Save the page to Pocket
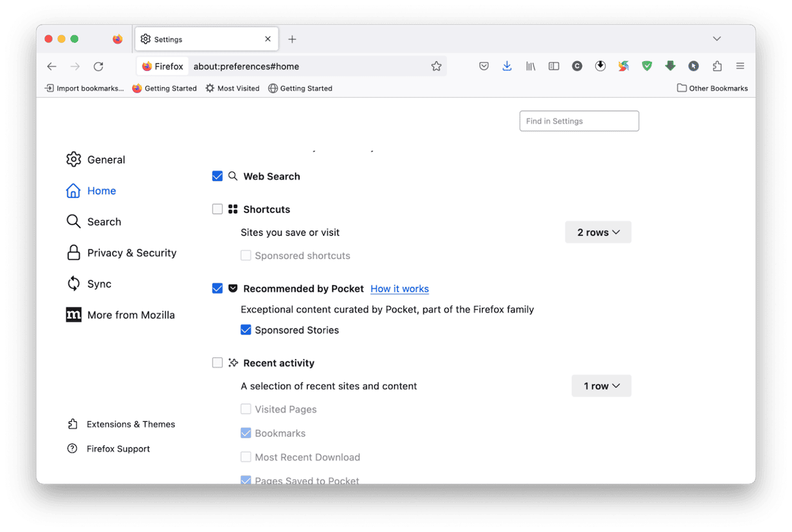The image size is (792, 532). click(x=484, y=66)
